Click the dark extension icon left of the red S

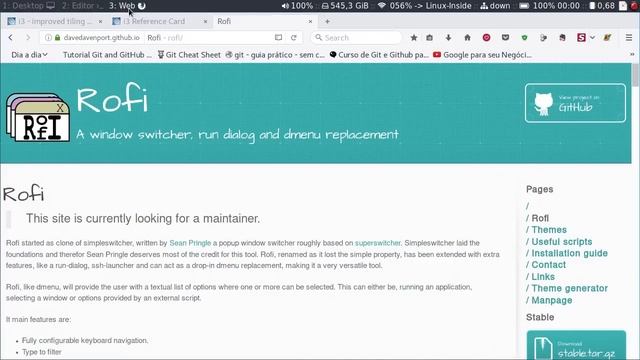coord(562,38)
